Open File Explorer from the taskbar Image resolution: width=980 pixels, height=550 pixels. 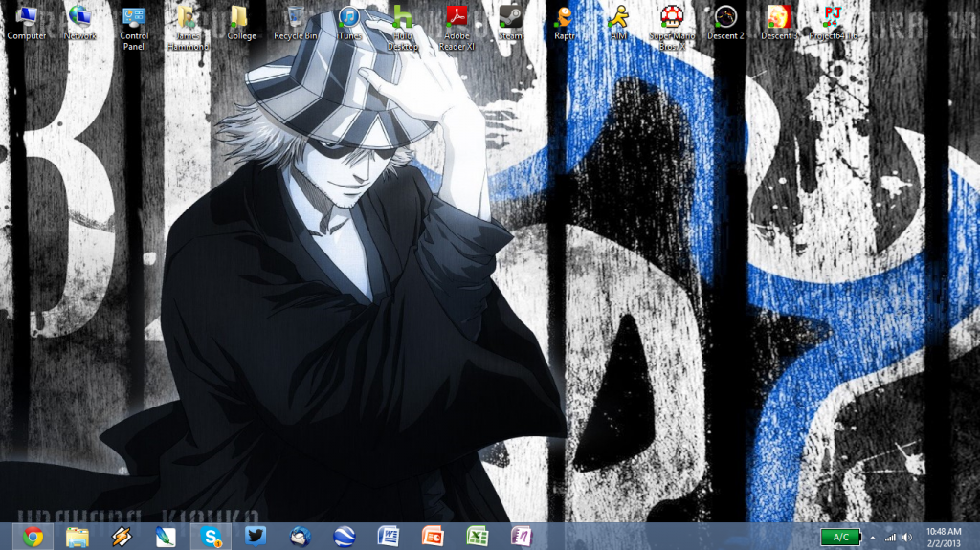78,537
